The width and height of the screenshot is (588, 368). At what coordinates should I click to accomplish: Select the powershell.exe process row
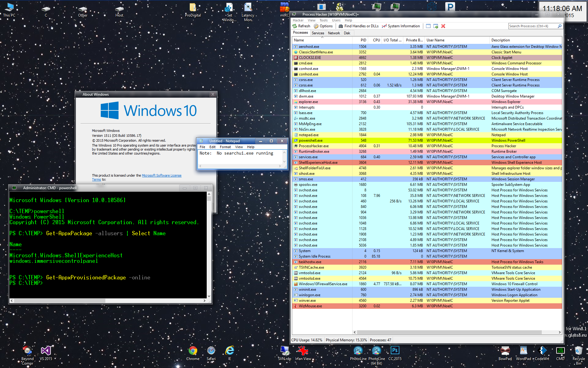click(427, 140)
